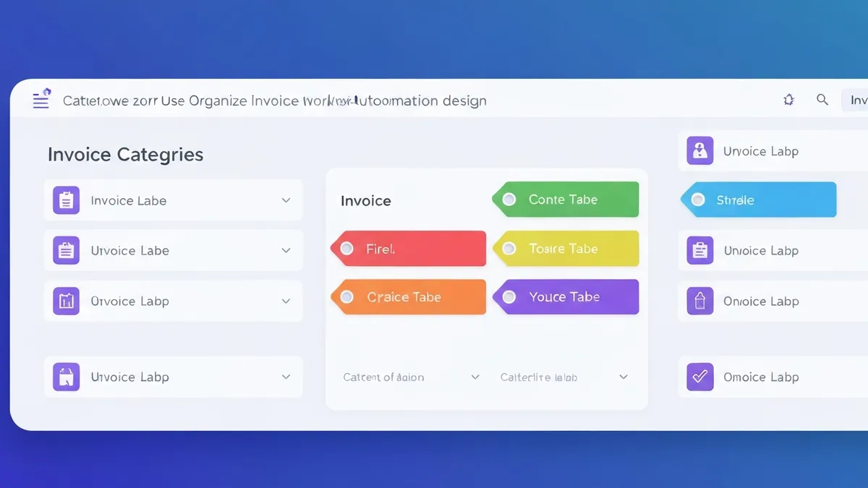Select the bottle icon next to Onoice Labp
The height and width of the screenshot is (488, 868).
point(699,301)
